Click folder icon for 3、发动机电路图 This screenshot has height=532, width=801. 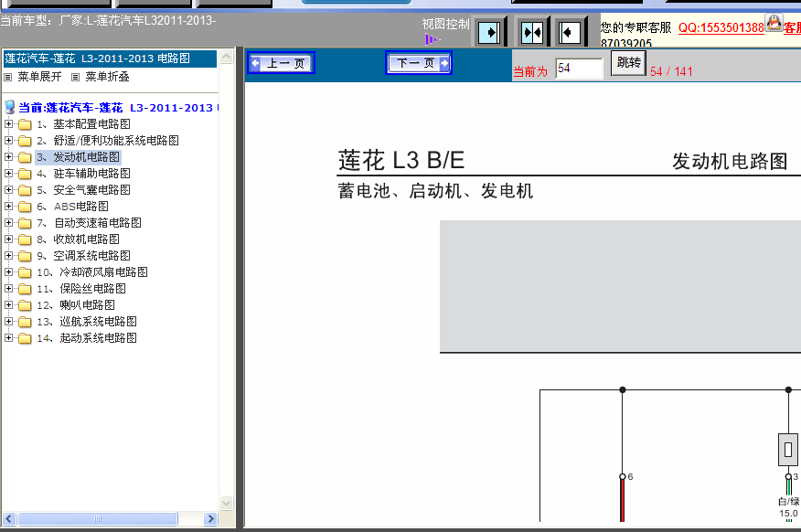[x=25, y=157]
